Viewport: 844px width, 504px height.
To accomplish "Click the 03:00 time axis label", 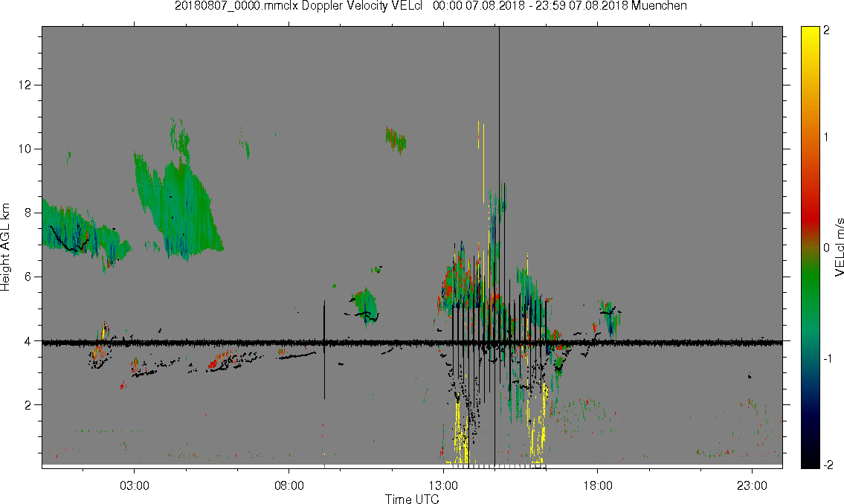I will [x=134, y=485].
